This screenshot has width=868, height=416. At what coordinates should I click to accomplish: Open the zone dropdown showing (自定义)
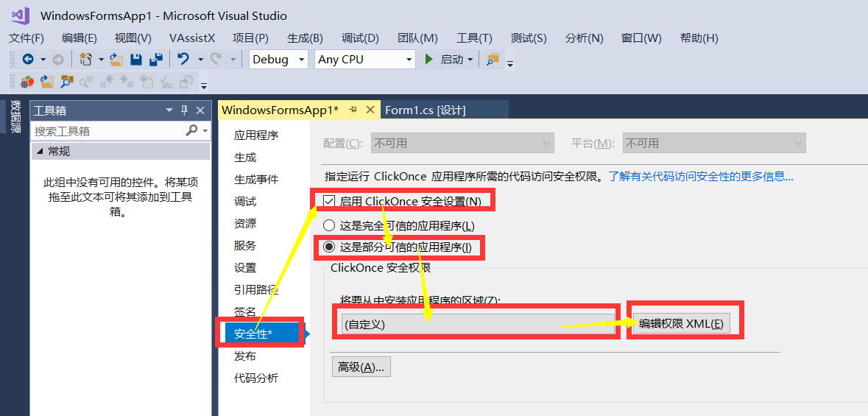pyautogui.click(x=478, y=324)
